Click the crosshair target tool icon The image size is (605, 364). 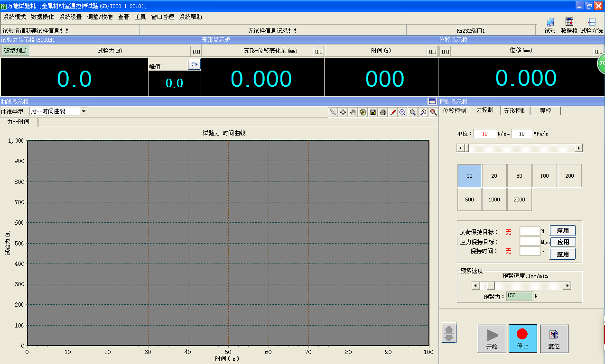coord(343,112)
